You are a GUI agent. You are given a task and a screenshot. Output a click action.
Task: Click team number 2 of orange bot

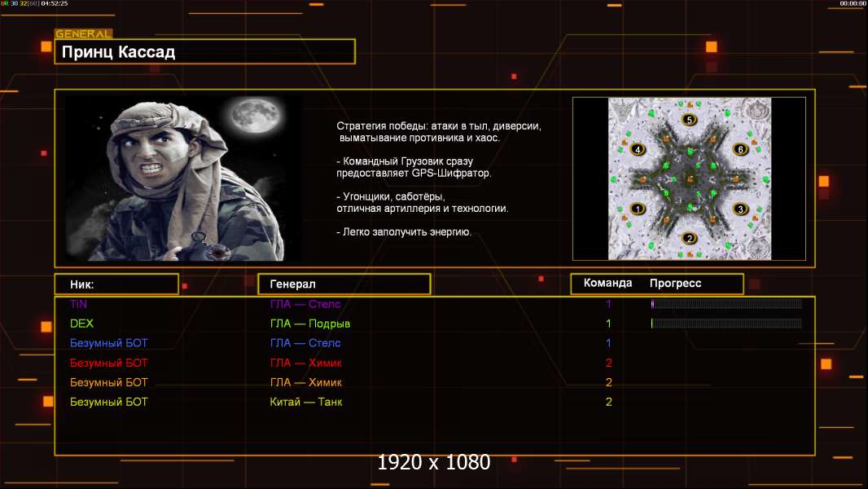(608, 382)
